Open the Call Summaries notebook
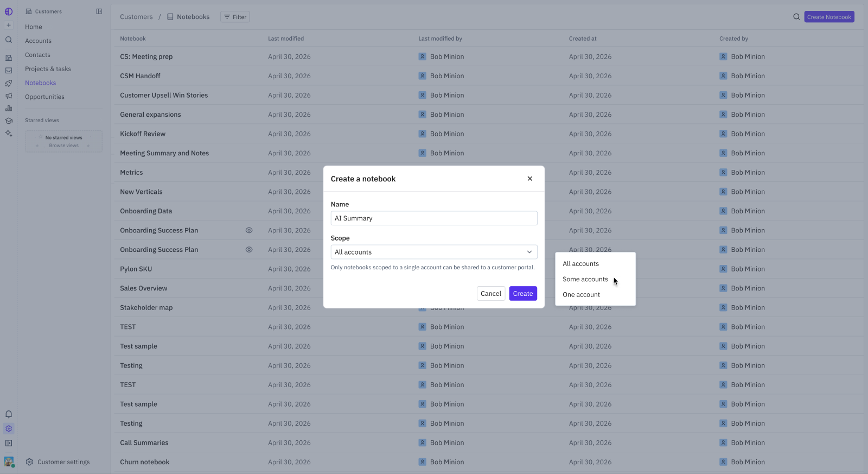Screen dimensions: 868x474 144,443
